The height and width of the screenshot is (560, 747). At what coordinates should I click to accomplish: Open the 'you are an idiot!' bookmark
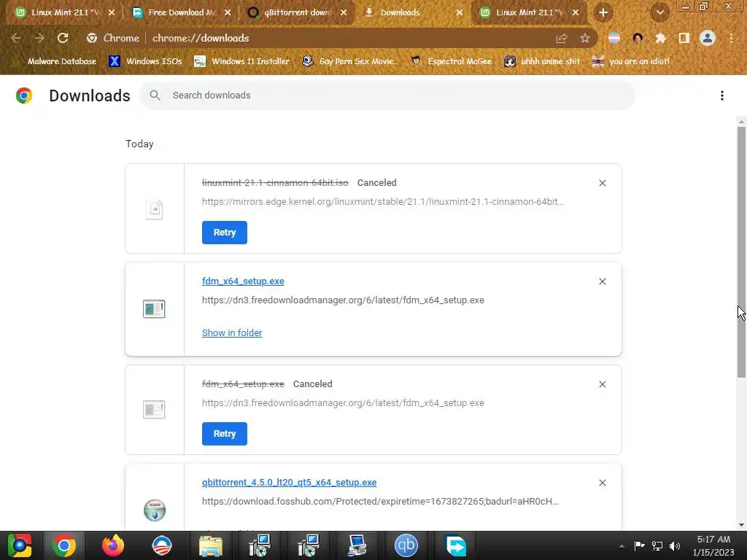[x=631, y=61]
